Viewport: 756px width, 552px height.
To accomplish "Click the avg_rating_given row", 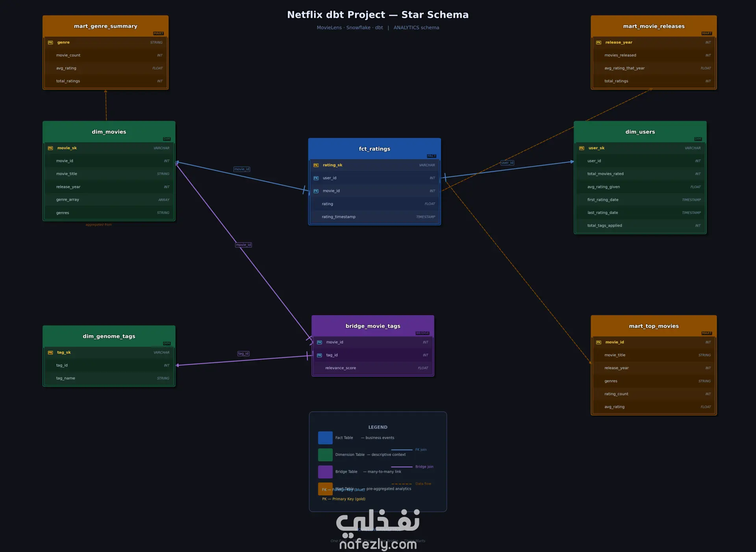I will point(640,187).
